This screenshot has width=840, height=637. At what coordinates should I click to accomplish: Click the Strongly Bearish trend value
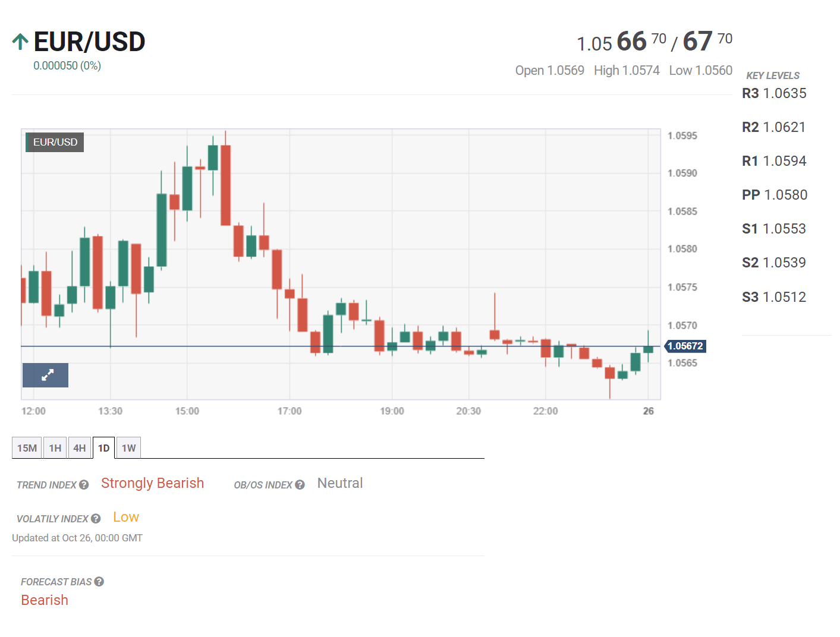(x=152, y=483)
